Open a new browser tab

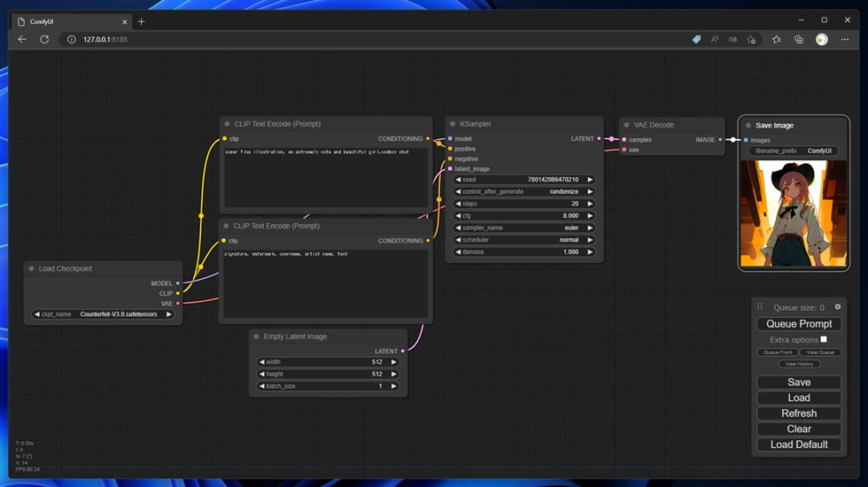tap(142, 21)
